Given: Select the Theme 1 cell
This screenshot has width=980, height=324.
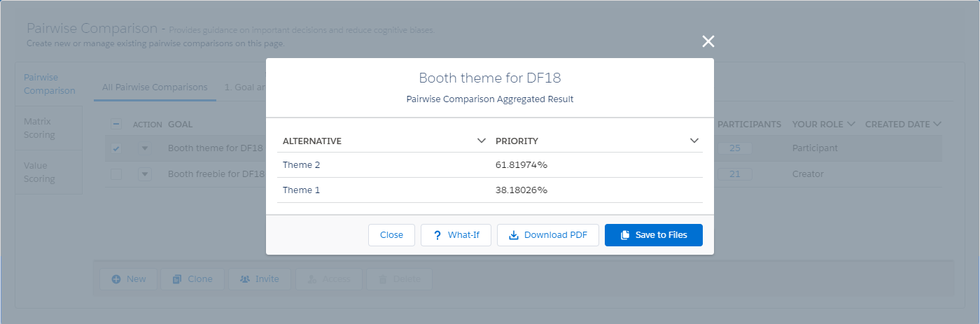Looking at the screenshot, I should tap(302, 190).
